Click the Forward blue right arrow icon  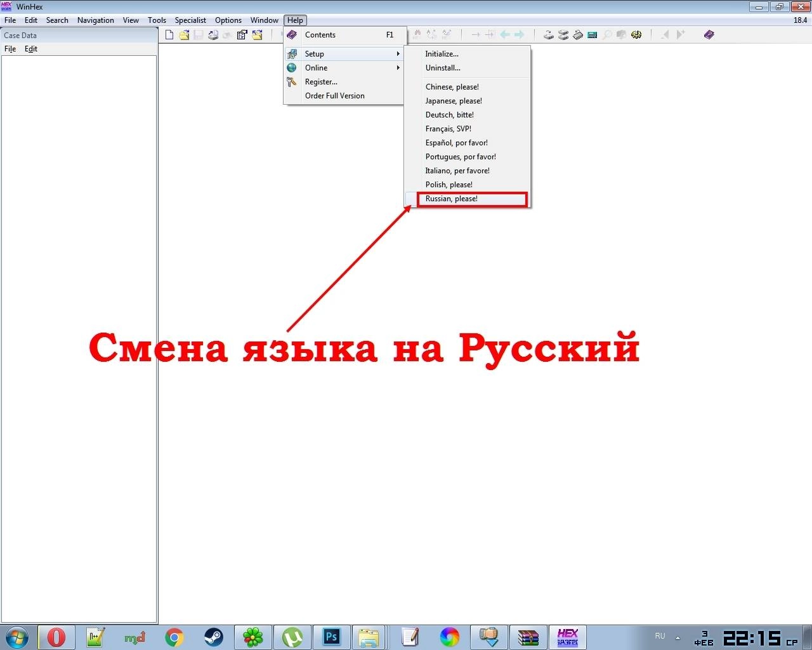coord(520,35)
